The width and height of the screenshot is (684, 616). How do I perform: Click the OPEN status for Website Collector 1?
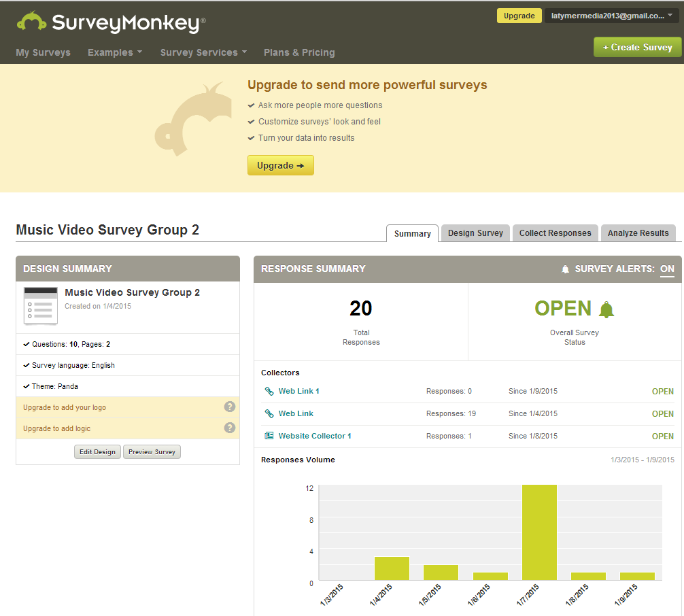pyautogui.click(x=663, y=437)
